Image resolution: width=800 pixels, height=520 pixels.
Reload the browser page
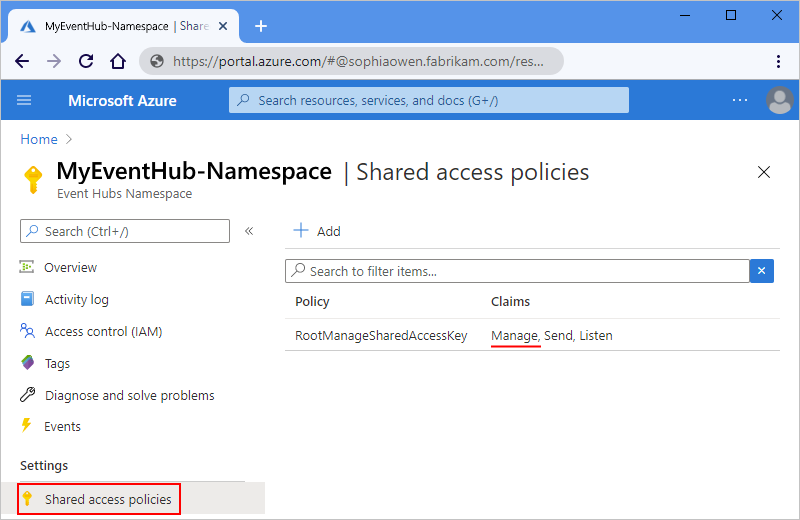(86, 61)
